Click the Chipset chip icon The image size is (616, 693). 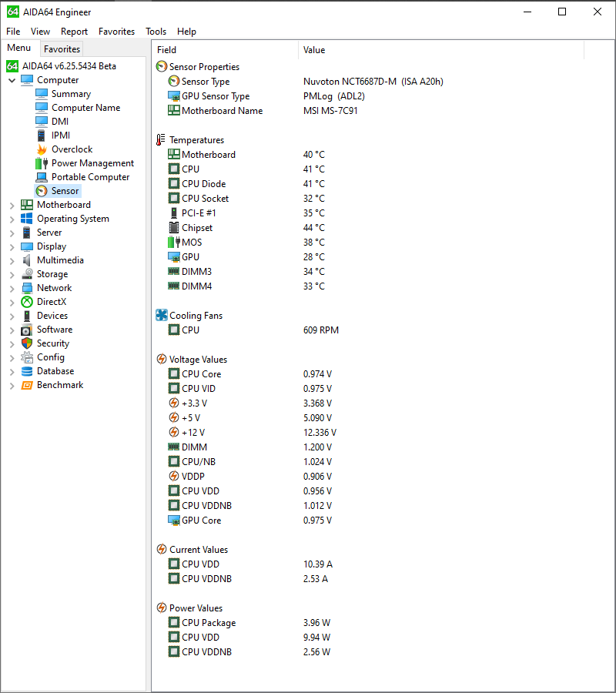174,228
